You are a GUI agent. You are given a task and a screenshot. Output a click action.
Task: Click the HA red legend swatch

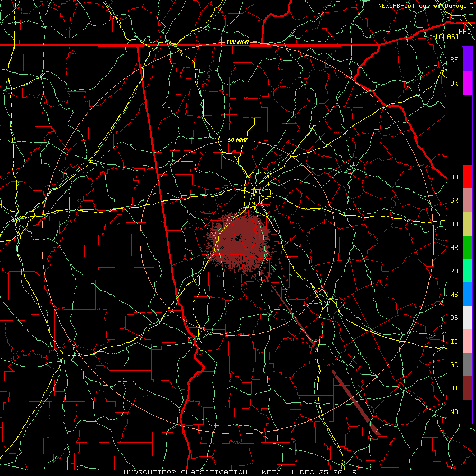[x=467, y=177]
